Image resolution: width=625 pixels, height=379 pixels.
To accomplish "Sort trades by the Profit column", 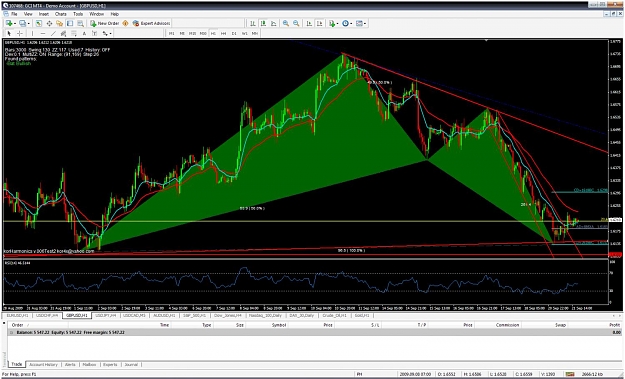I will [614, 325].
